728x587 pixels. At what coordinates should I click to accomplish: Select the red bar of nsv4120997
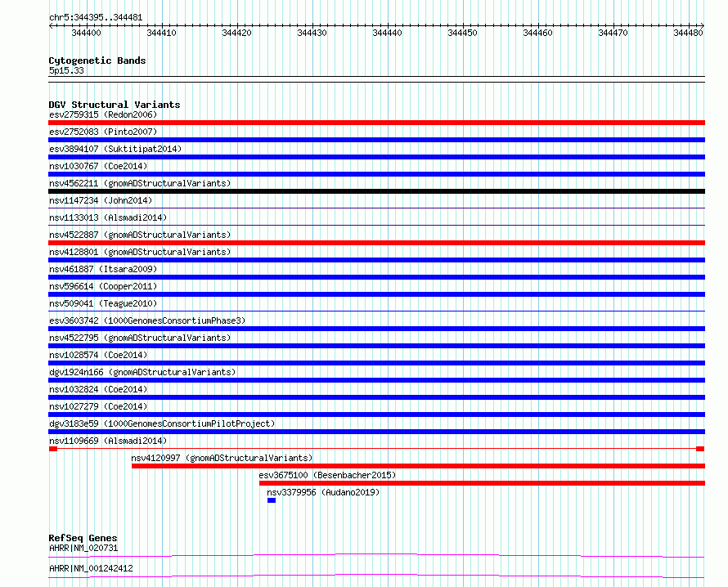click(418, 466)
